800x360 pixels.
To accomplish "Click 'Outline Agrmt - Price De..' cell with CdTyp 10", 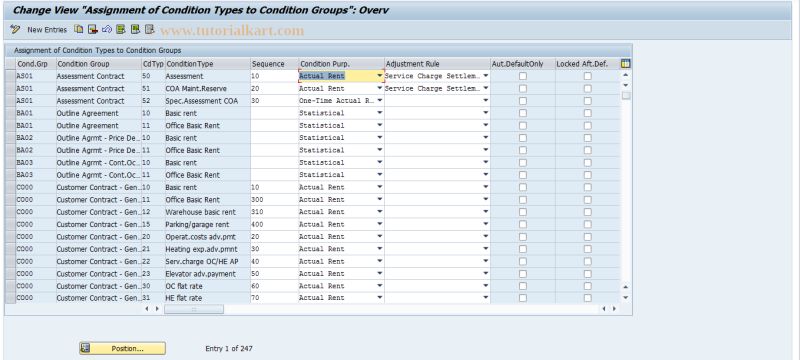I will pos(98,138).
